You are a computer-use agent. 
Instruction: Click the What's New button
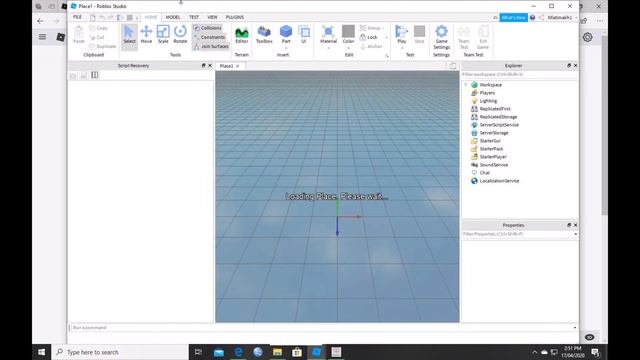click(x=513, y=18)
